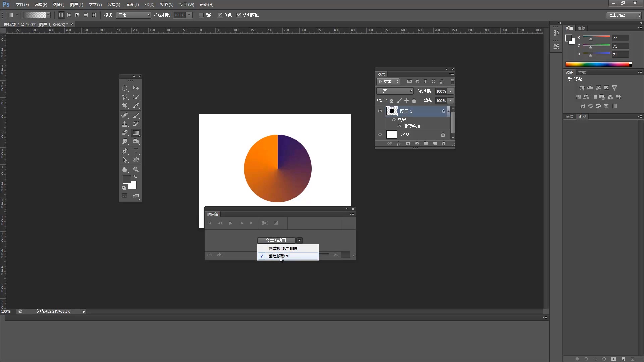Select the Pen tool
This screenshot has width=644, height=362.
pyautogui.click(x=125, y=151)
